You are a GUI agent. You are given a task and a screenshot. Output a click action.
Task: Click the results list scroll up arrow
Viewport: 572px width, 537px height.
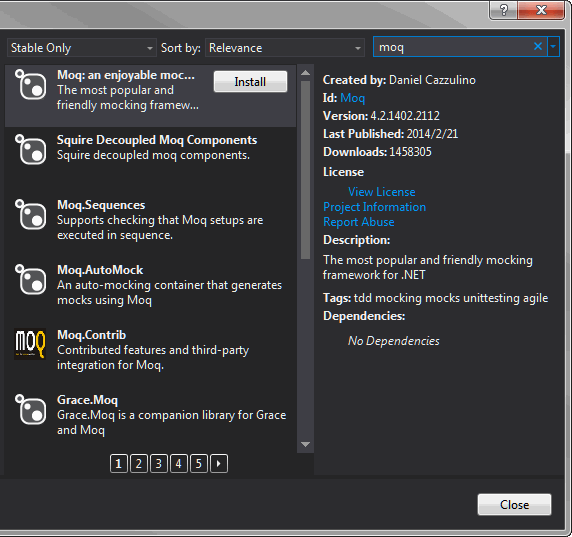tap(305, 73)
